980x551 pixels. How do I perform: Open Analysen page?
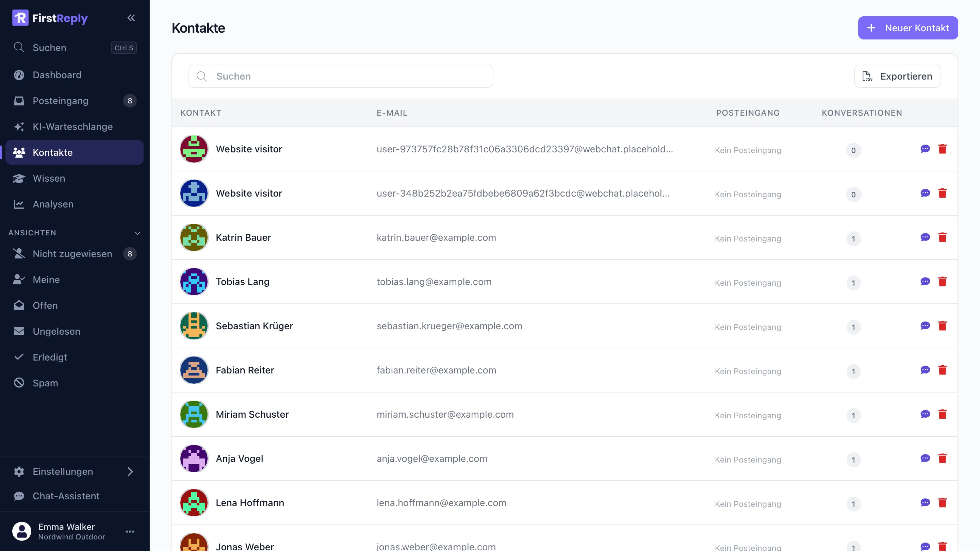pos(75,204)
